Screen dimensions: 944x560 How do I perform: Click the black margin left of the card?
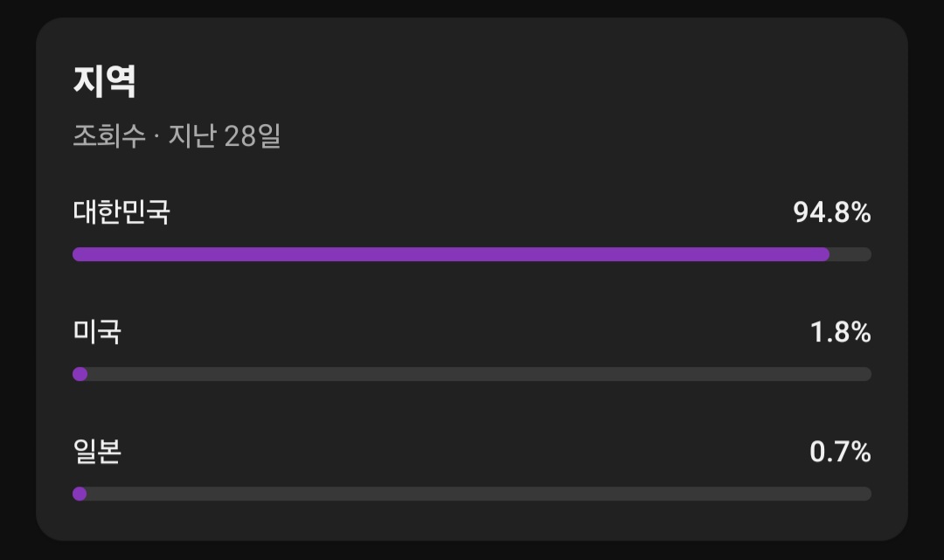tap(17, 280)
